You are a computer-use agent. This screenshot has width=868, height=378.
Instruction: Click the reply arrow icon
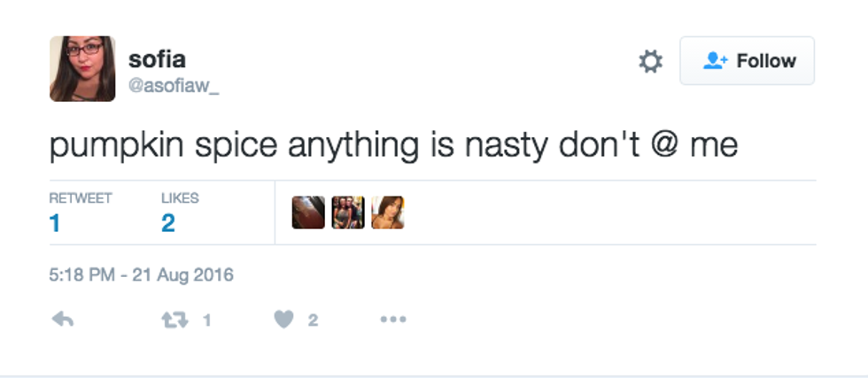[x=62, y=320]
